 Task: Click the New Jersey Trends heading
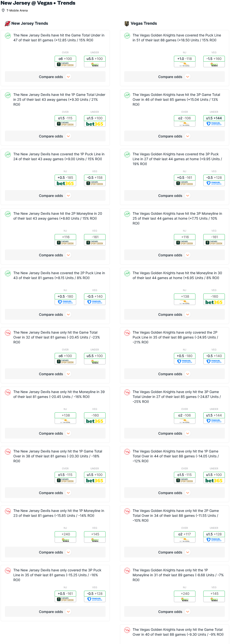[30, 23]
